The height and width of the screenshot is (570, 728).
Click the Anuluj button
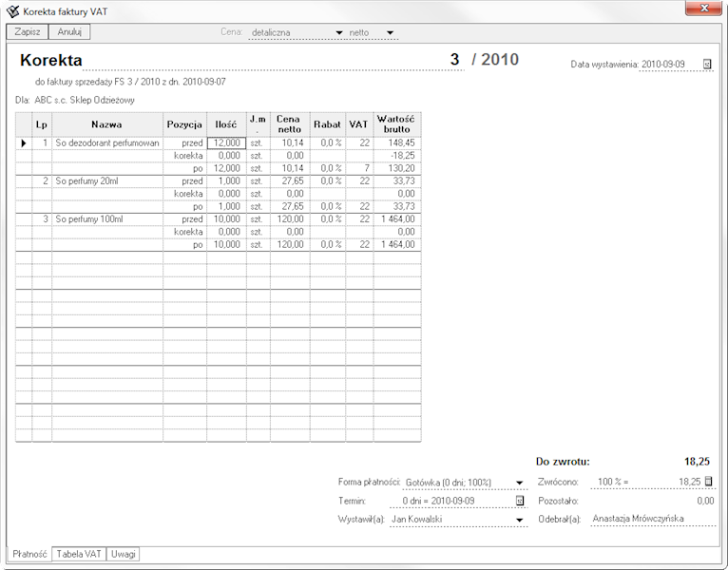point(69,31)
